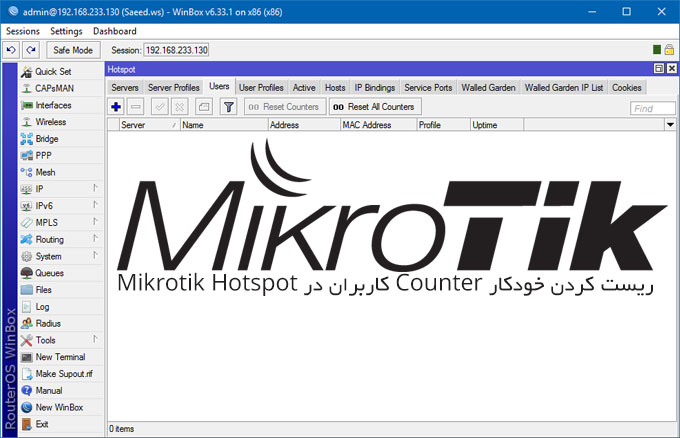Click the Redo arrow icon
Viewport: 680px width, 438px height.
point(31,50)
